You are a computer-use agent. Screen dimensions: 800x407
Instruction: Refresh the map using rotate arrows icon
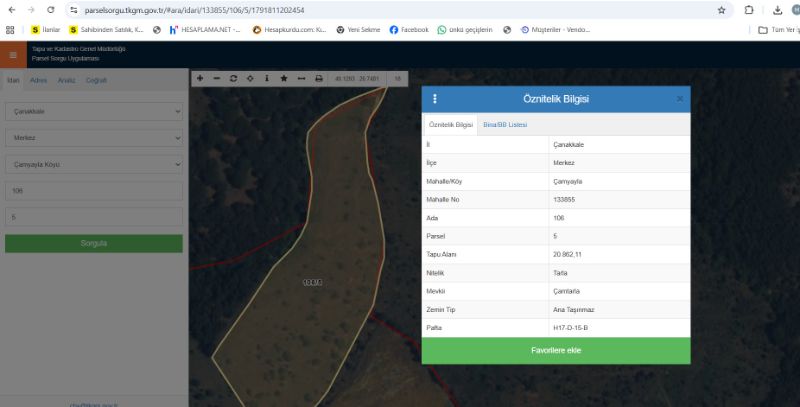[234, 79]
